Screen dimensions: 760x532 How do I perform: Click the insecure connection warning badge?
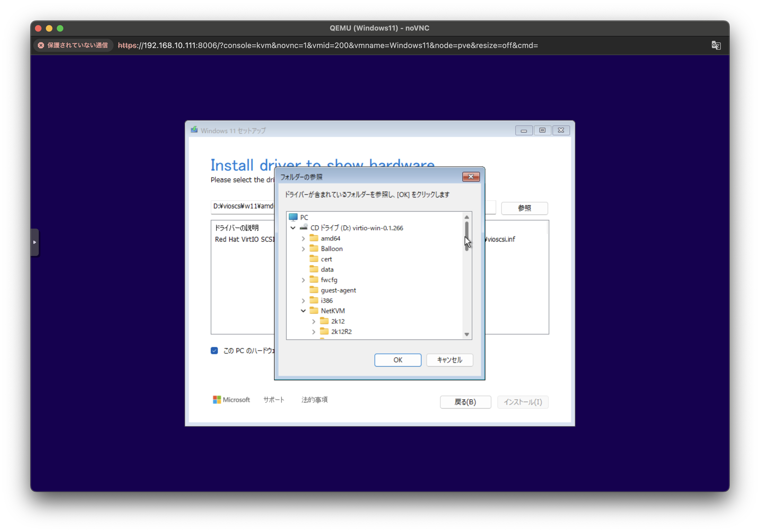tap(73, 45)
